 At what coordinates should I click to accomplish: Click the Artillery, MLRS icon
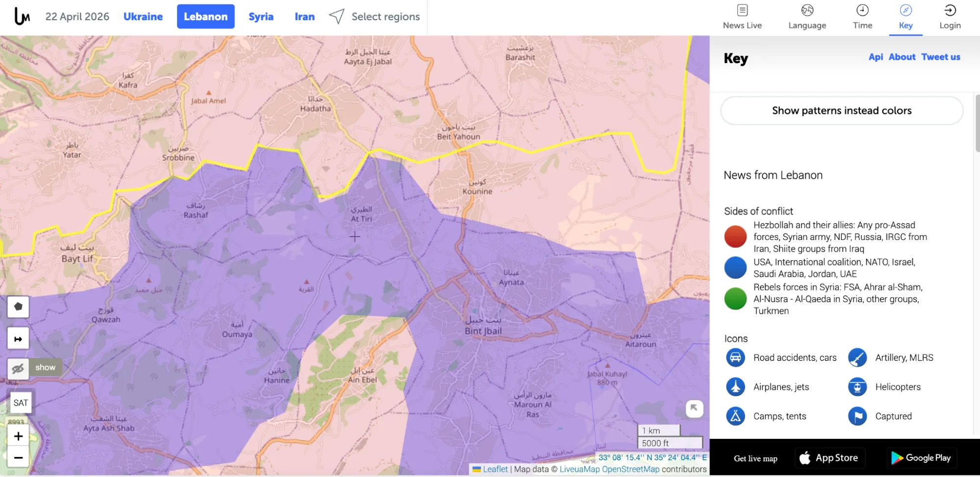pyautogui.click(x=857, y=358)
